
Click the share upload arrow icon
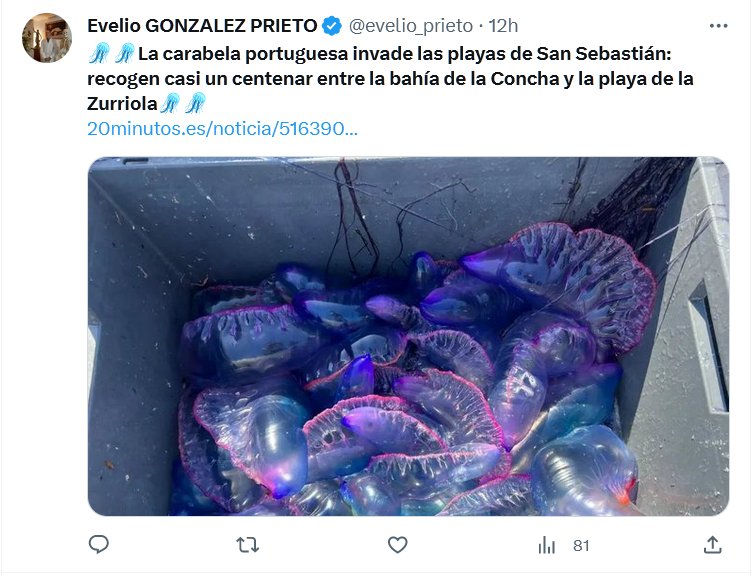pos(713,545)
